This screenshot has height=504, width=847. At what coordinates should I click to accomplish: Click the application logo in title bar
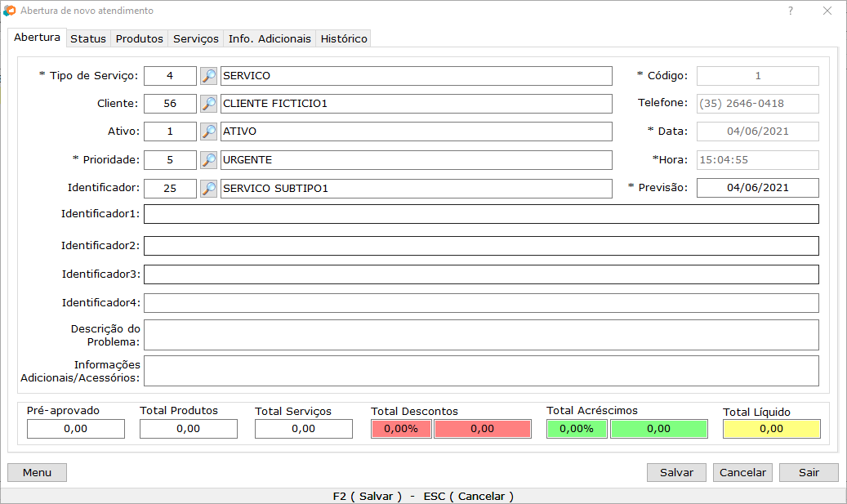coord(10,11)
